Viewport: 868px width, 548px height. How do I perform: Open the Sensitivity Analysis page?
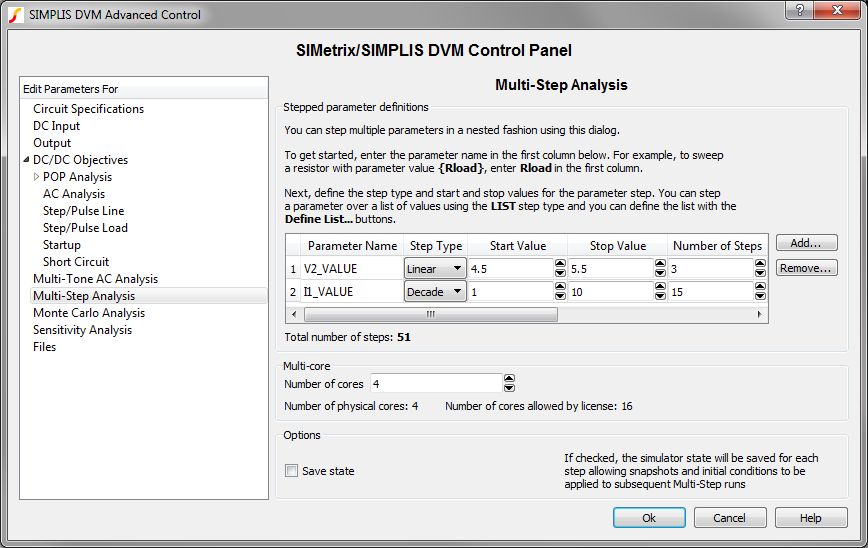click(x=82, y=330)
